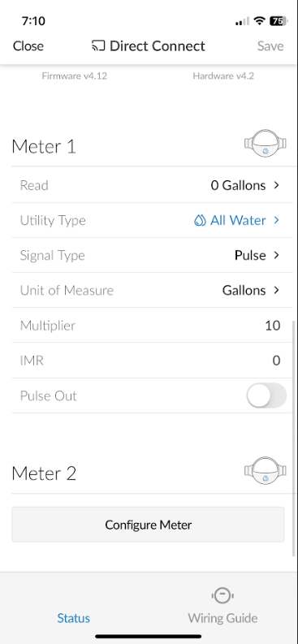Viewport: 298px width, 644px height.
Task: Edit the IMR value field
Action: 277,361
